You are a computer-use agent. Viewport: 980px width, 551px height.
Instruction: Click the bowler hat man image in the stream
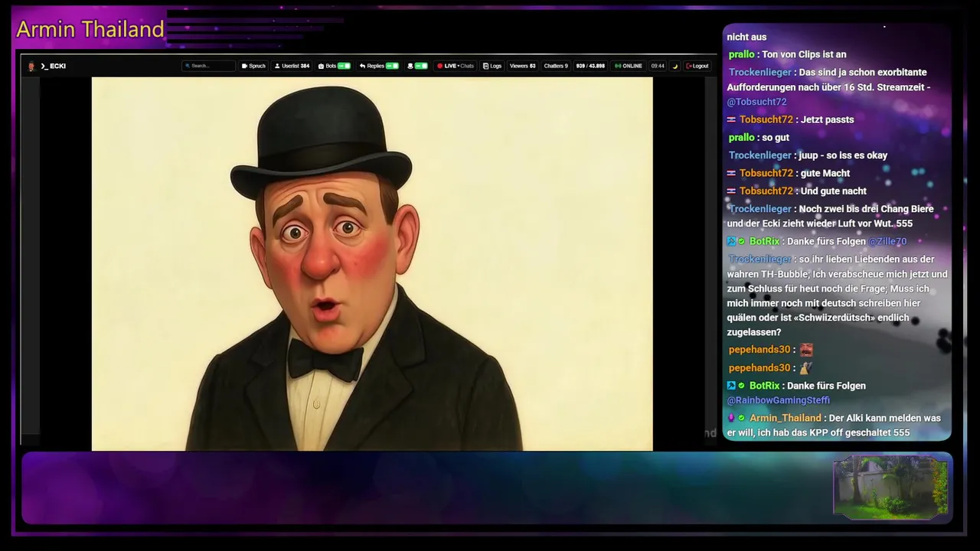372,263
